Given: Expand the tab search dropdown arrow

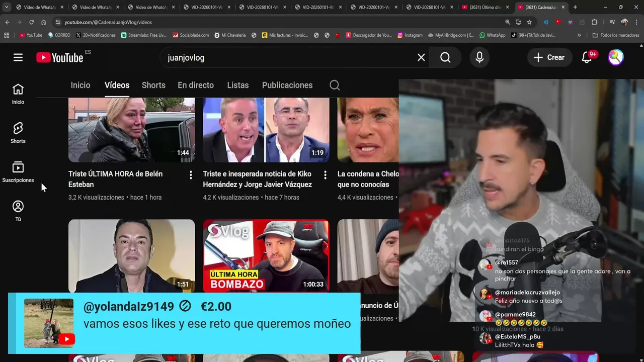Looking at the screenshot, I should pyautogui.click(x=7, y=7).
